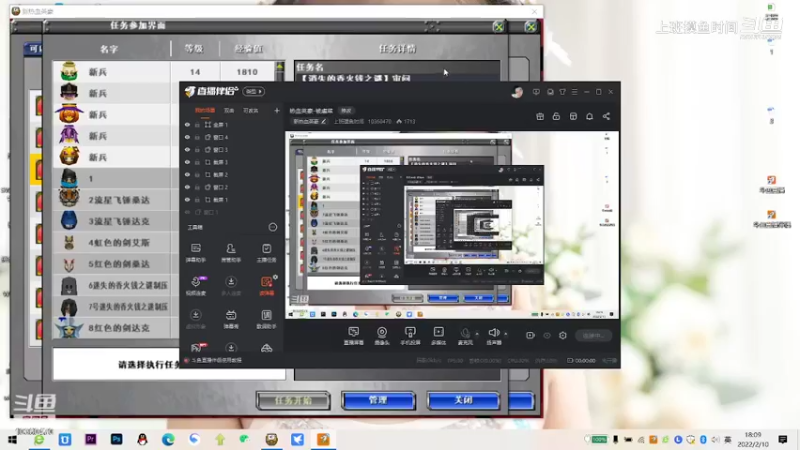Toggle visibility of 窗口 3 source
800x450 pixels.
[x=187, y=149]
